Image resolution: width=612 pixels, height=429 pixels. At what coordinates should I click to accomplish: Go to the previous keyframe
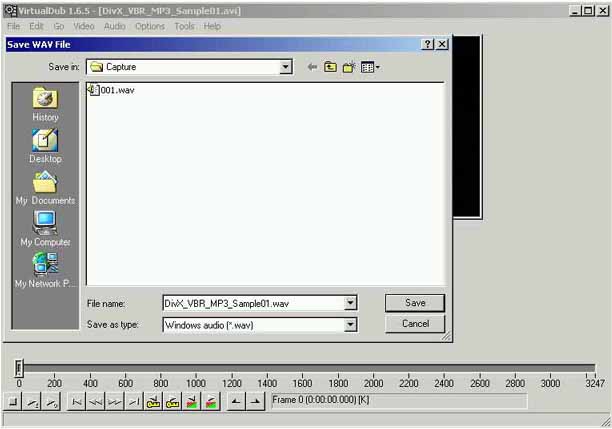(x=153, y=401)
